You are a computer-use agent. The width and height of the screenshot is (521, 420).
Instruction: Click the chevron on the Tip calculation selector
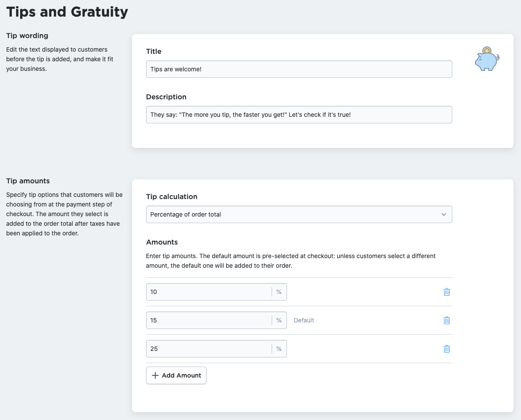click(x=444, y=214)
